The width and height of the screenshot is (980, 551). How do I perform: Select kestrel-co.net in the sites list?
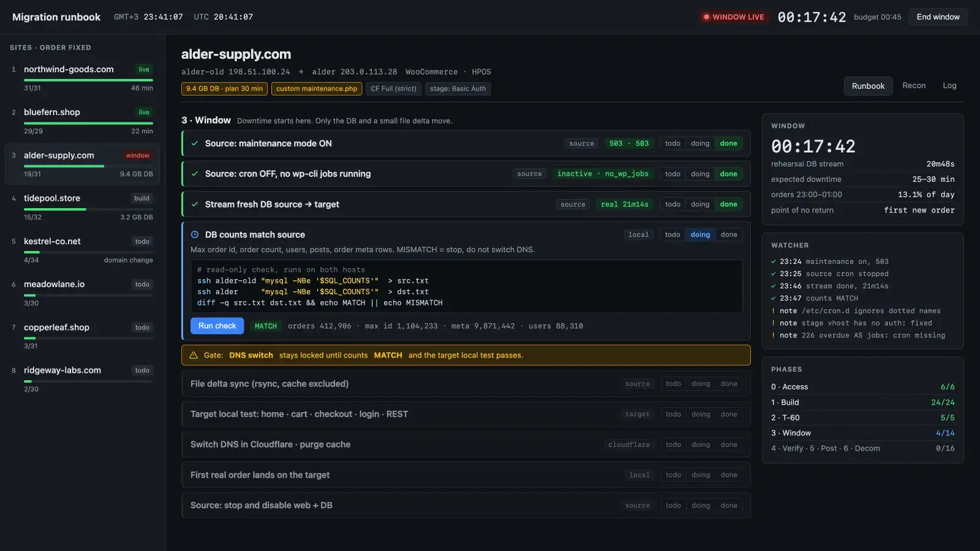click(x=82, y=250)
